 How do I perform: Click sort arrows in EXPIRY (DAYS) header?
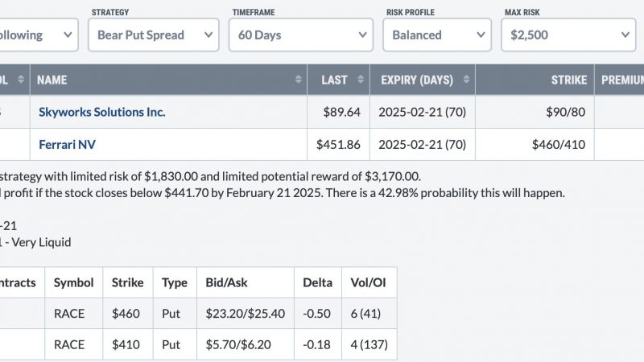point(466,80)
